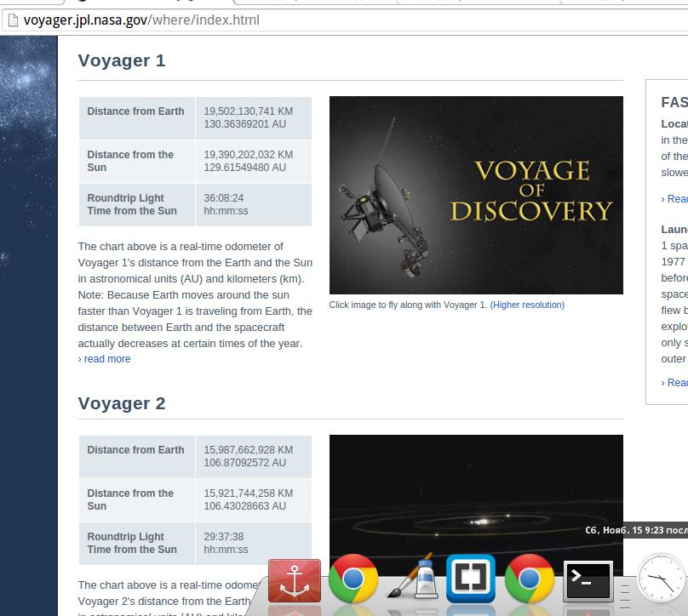Click the value "129.61549480 AU"

[245, 168]
